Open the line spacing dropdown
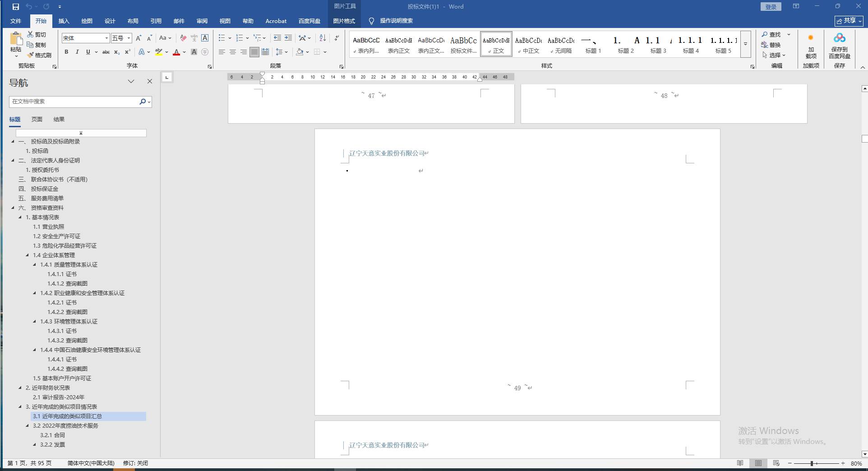 click(x=282, y=52)
